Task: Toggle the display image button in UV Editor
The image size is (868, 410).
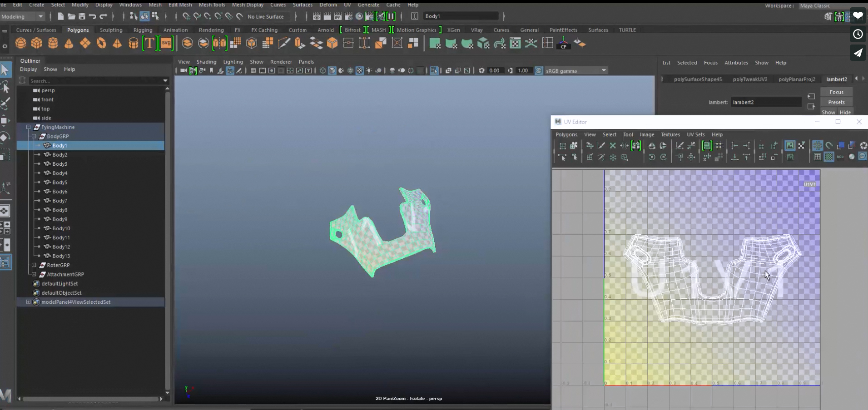Action: click(x=790, y=146)
